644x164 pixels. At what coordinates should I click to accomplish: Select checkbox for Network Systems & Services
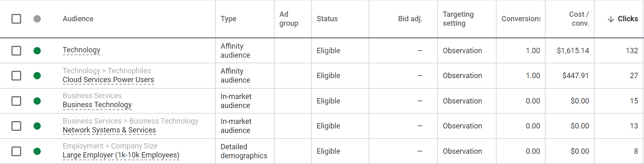[x=16, y=126]
